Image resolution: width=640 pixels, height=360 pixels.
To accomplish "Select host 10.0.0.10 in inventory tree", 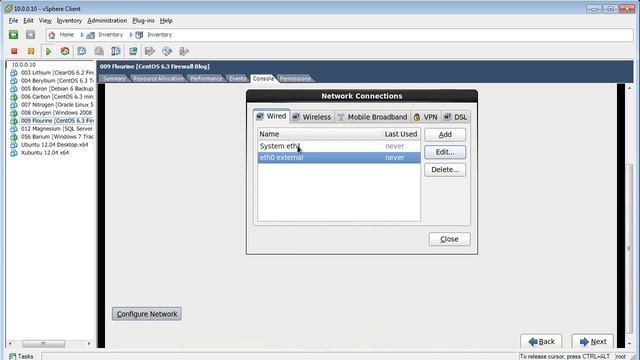I will (x=24, y=64).
